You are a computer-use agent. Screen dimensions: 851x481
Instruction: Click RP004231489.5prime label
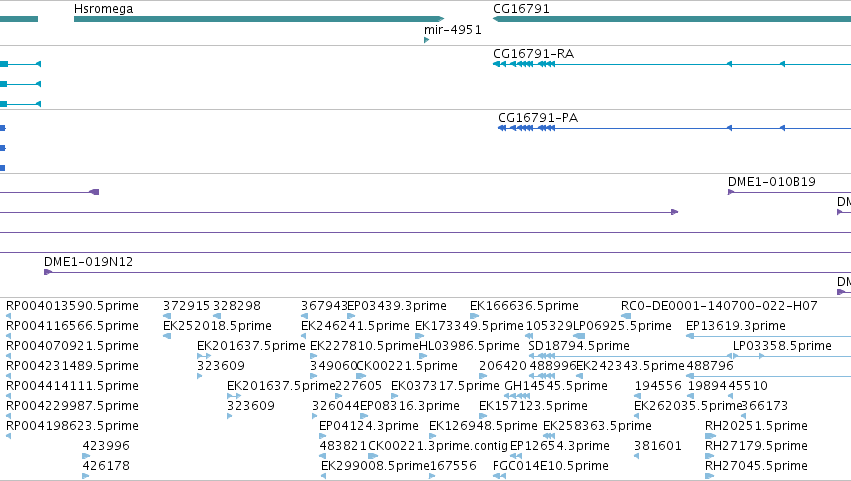click(72, 366)
